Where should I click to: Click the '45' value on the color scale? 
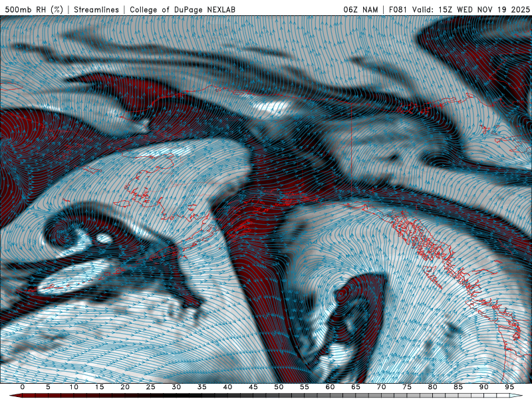coord(253,387)
